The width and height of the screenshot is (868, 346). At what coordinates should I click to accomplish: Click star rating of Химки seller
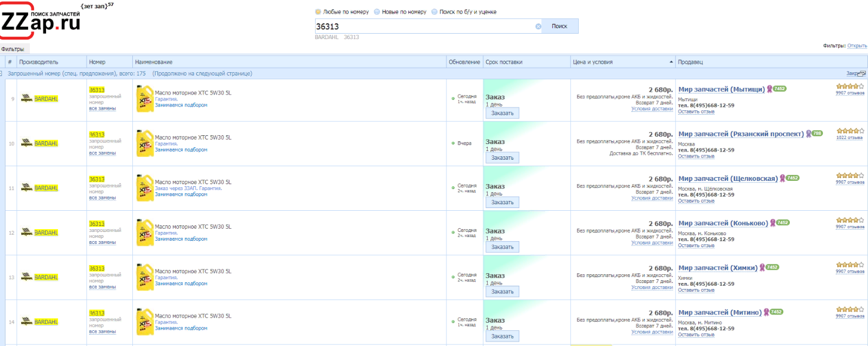pos(850,265)
